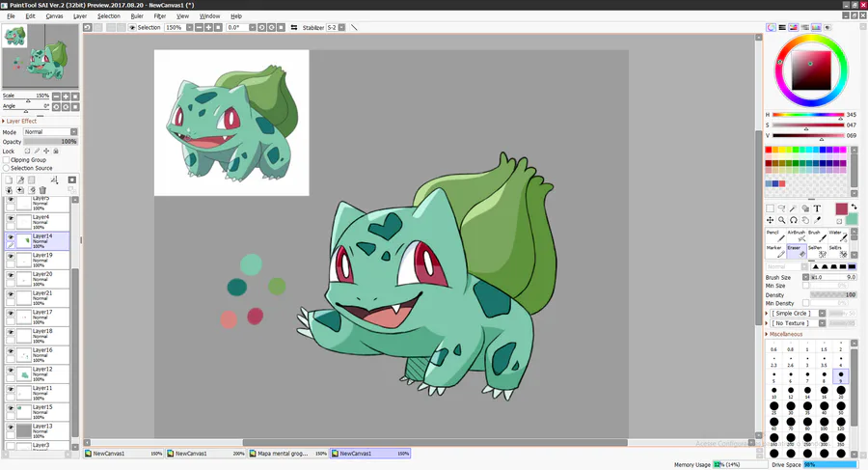Open the Filter menu
This screenshot has width=868, height=470.
click(x=160, y=16)
